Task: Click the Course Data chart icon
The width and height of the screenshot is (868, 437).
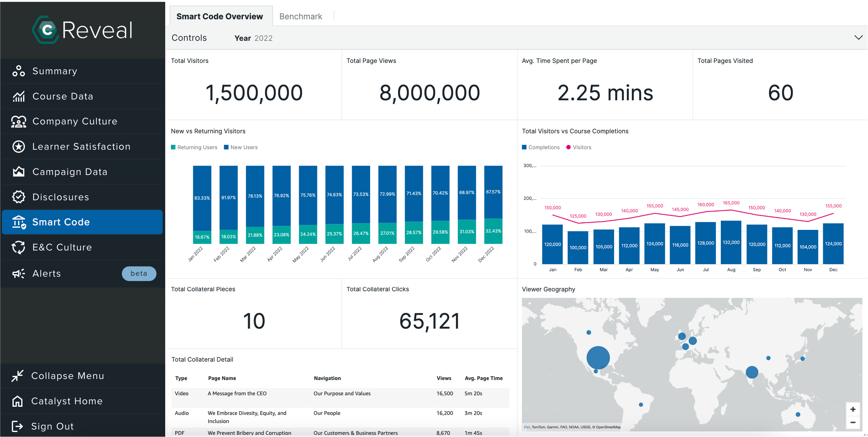Action: pyautogui.click(x=19, y=96)
